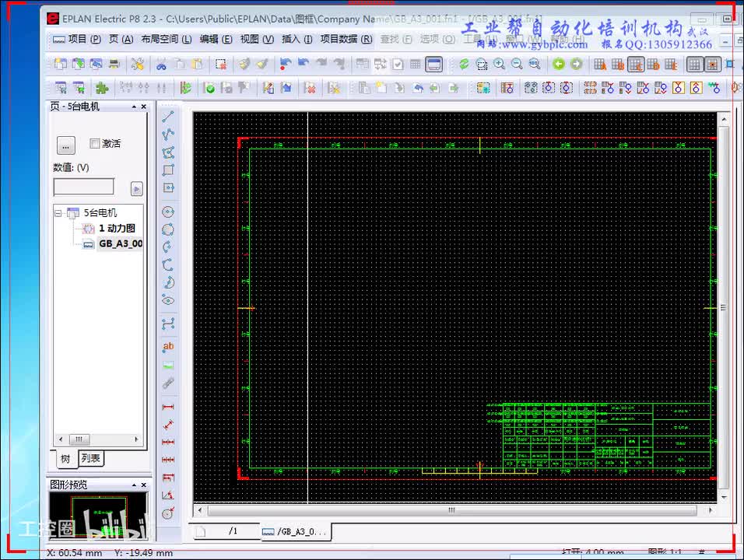Image resolution: width=744 pixels, height=560 pixels.
Task: Click the print icon in toolbar
Action: point(114,65)
